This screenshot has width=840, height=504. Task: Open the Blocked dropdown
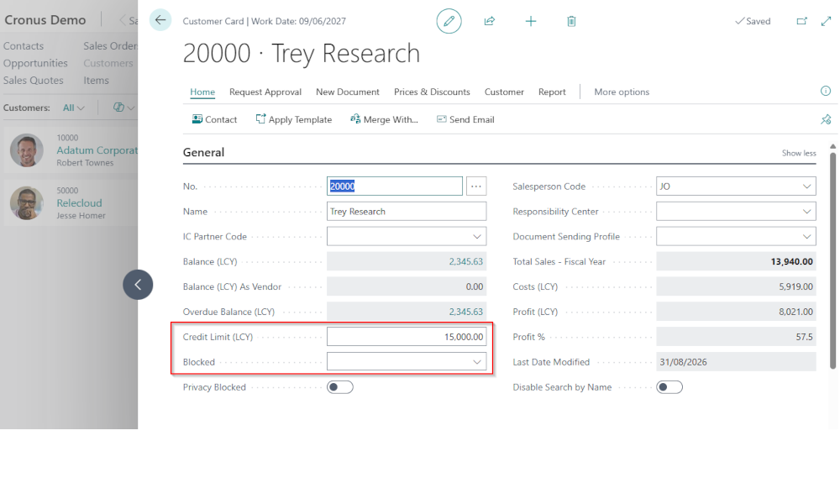coord(477,362)
